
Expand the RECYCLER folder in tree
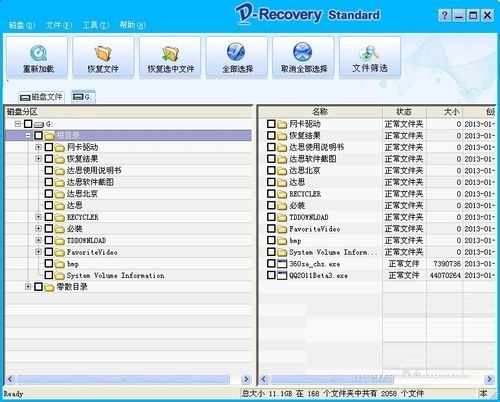point(38,217)
